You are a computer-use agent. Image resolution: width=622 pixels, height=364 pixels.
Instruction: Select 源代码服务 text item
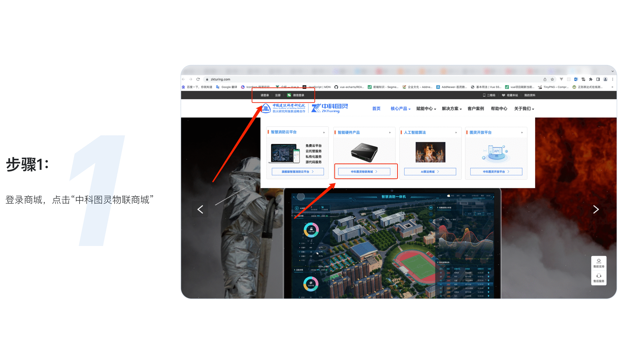[313, 162]
